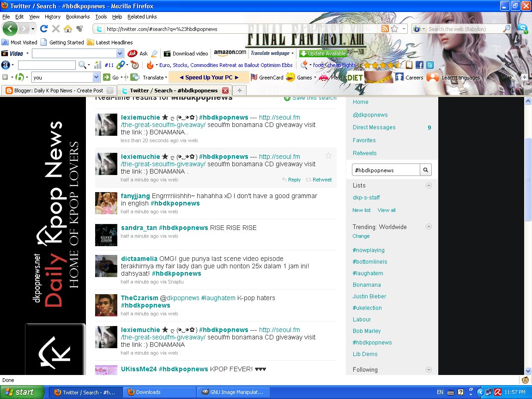
Task: Open the History menu
Action: (53, 17)
